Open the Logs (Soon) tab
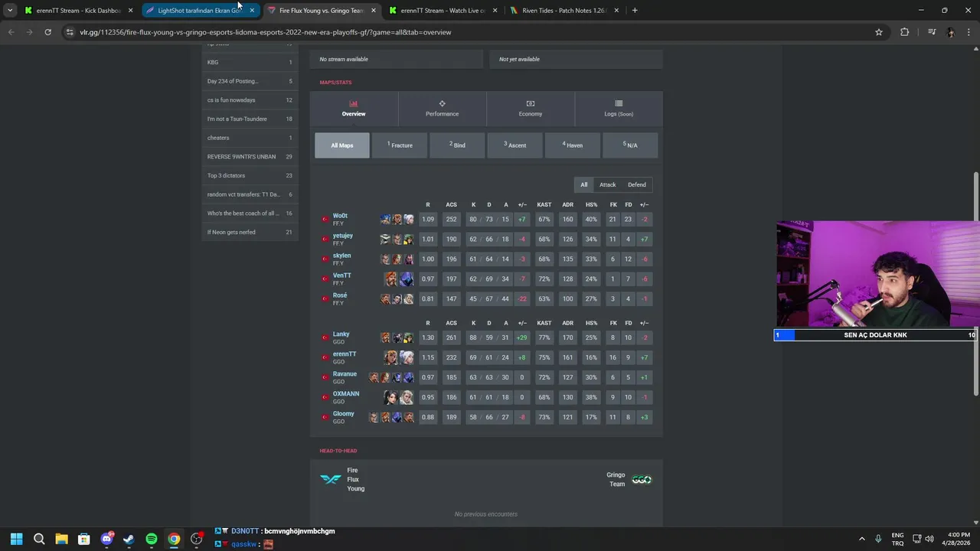 point(619,108)
